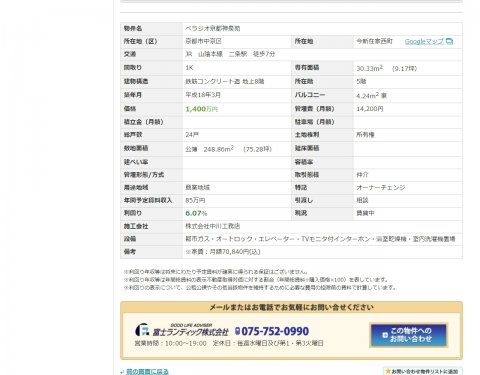
Task: Click the green 1,400万円 price value
Action: [x=202, y=109]
